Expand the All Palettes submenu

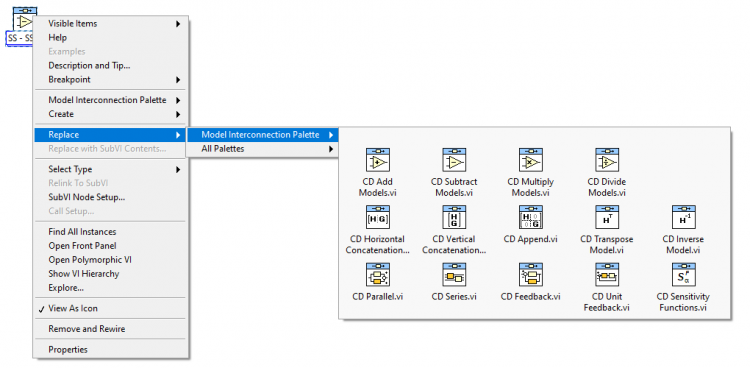[263, 149]
